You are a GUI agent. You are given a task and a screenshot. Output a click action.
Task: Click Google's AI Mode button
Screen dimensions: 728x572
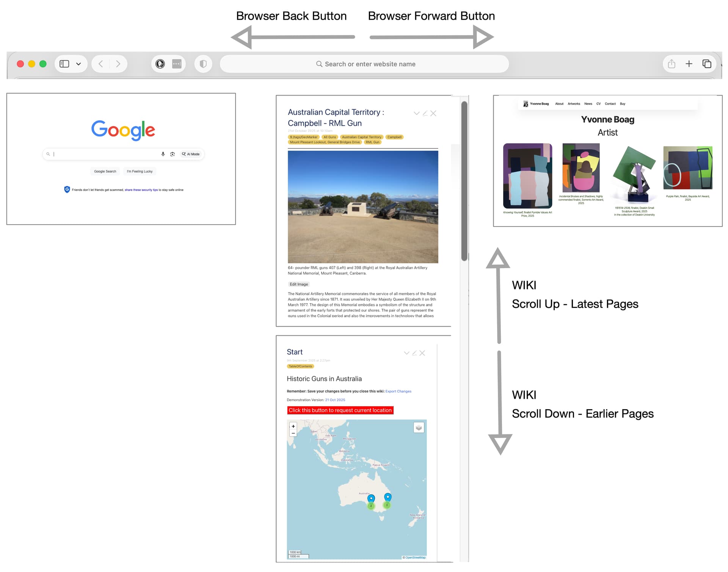click(191, 154)
